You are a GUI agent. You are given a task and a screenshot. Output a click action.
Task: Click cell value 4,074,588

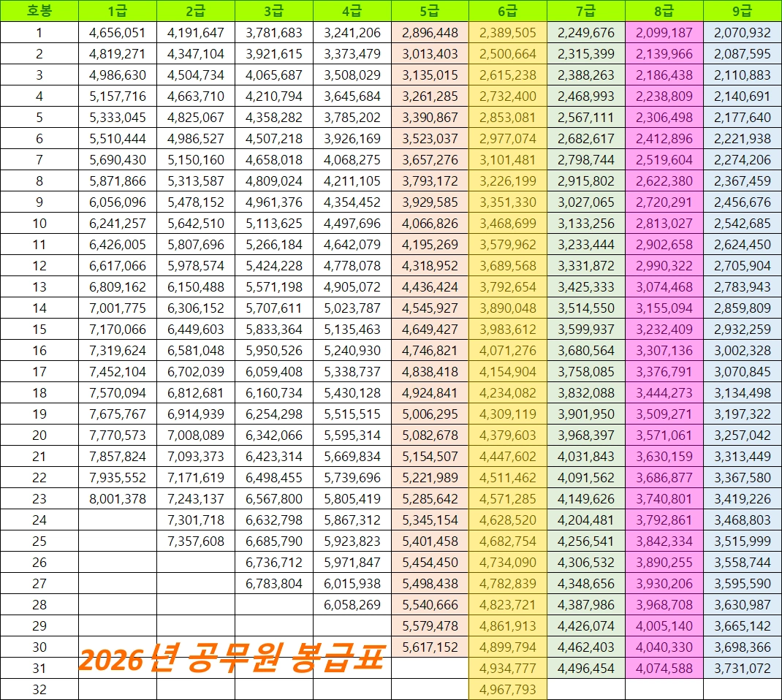[x=664, y=669]
